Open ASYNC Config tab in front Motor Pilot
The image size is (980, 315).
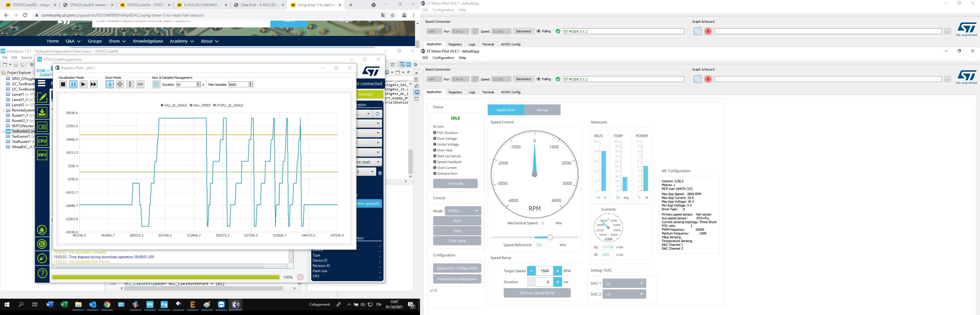pos(510,92)
